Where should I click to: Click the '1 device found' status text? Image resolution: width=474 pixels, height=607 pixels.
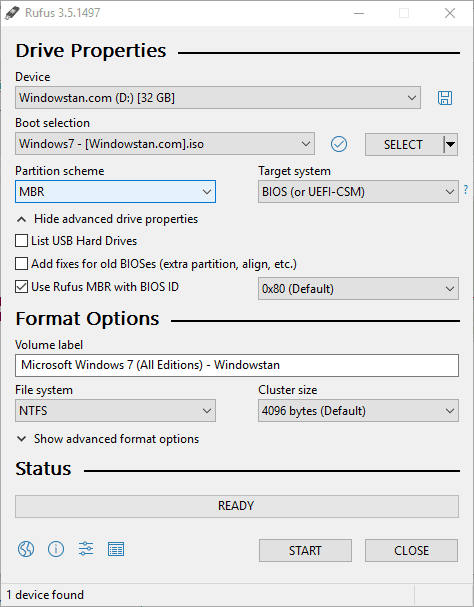[45, 595]
